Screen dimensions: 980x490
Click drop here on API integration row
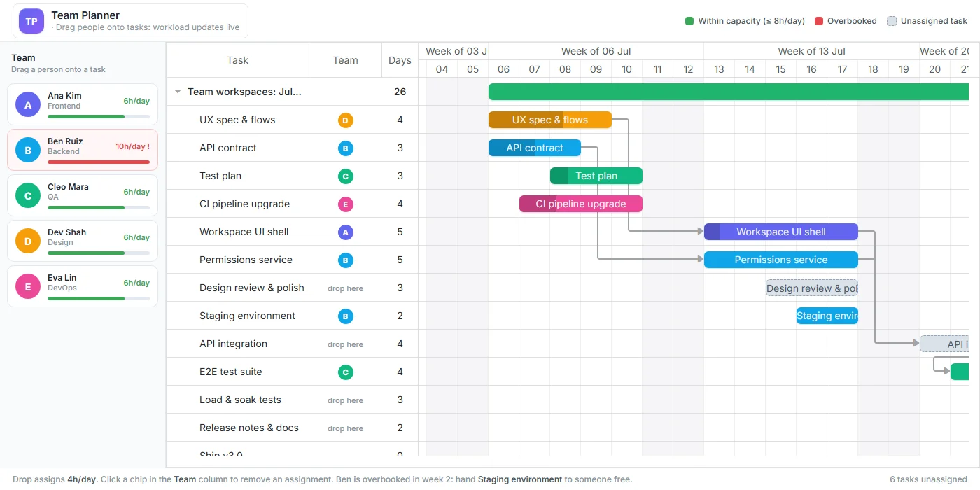345,344
